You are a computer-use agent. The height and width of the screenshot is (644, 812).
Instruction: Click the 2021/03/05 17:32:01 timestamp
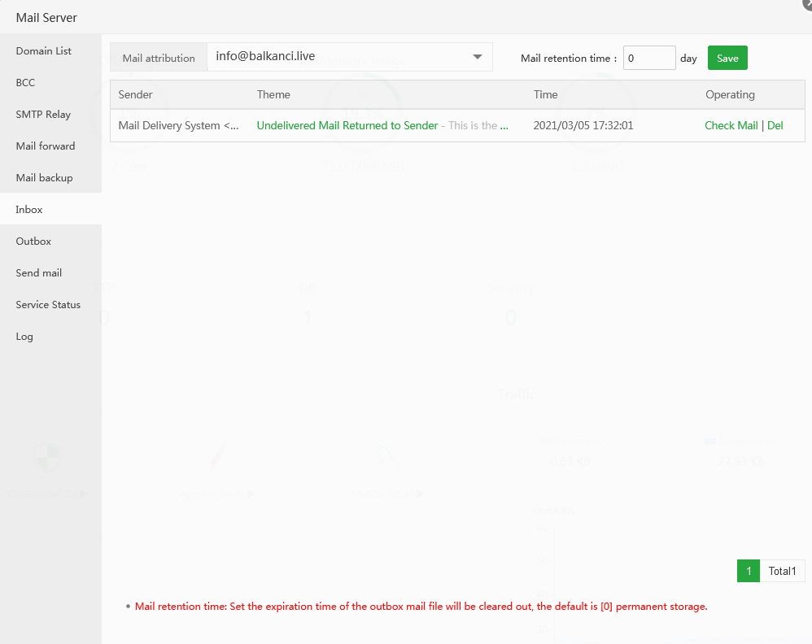(x=583, y=125)
